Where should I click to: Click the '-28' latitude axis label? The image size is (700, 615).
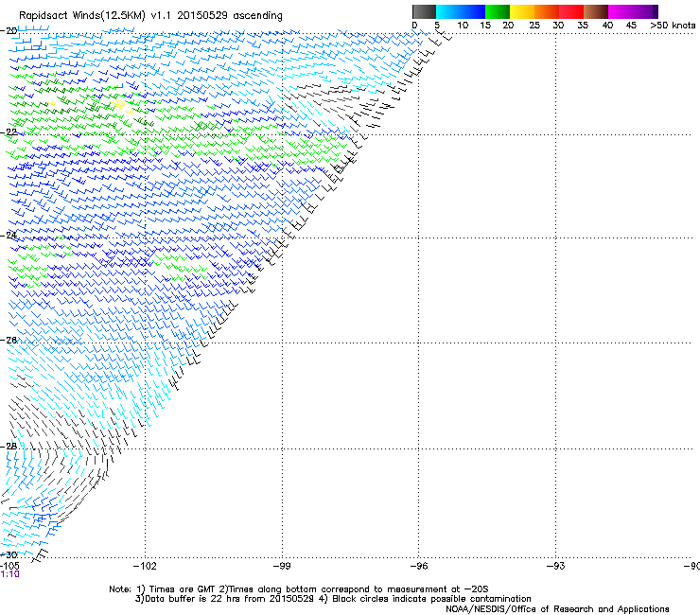coord(9,447)
